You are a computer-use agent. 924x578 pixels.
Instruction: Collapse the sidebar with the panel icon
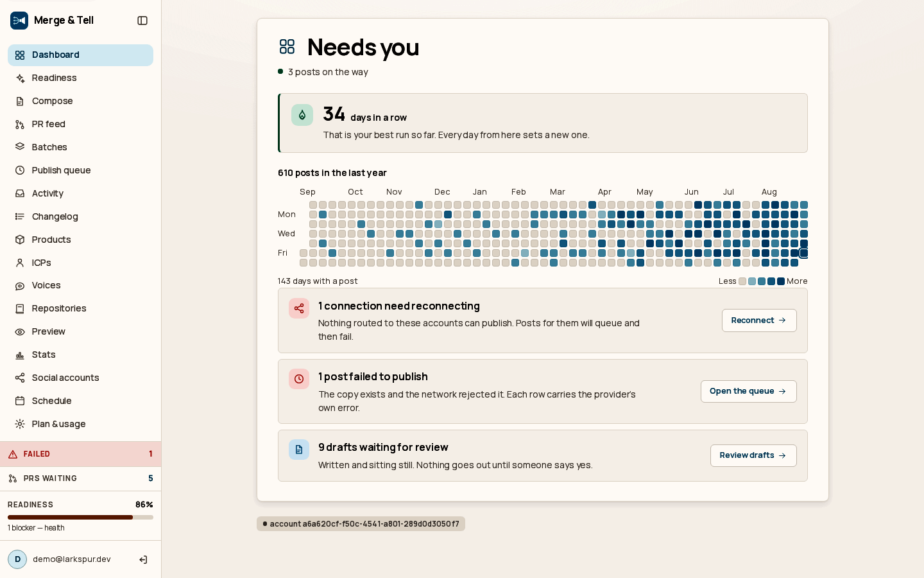coord(142,21)
